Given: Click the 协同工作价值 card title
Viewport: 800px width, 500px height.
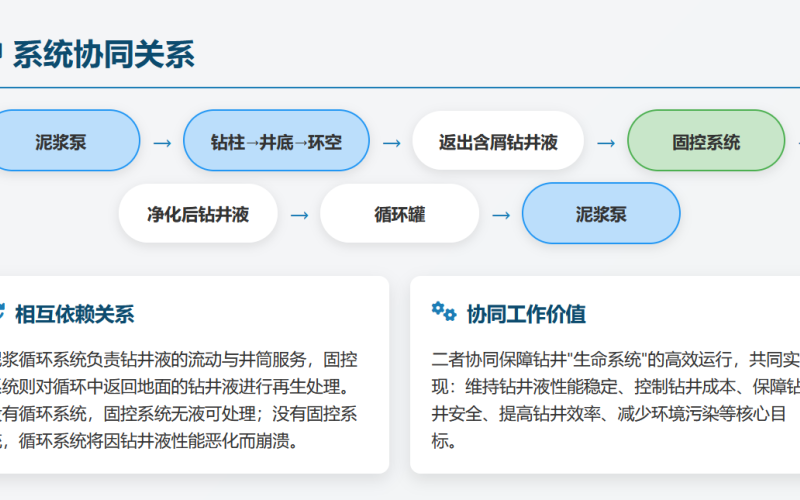Looking at the screenshot, I should pyautogui.click(x=526, y=314).
